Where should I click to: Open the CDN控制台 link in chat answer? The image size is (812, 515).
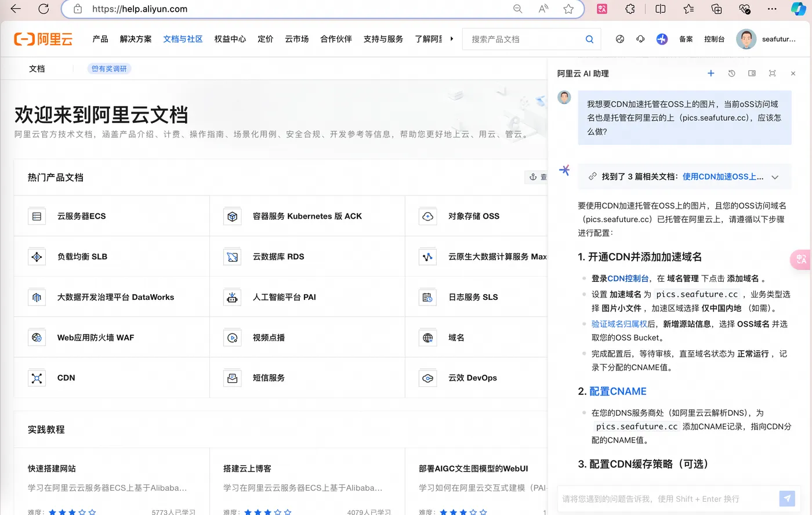coord(628,278)
